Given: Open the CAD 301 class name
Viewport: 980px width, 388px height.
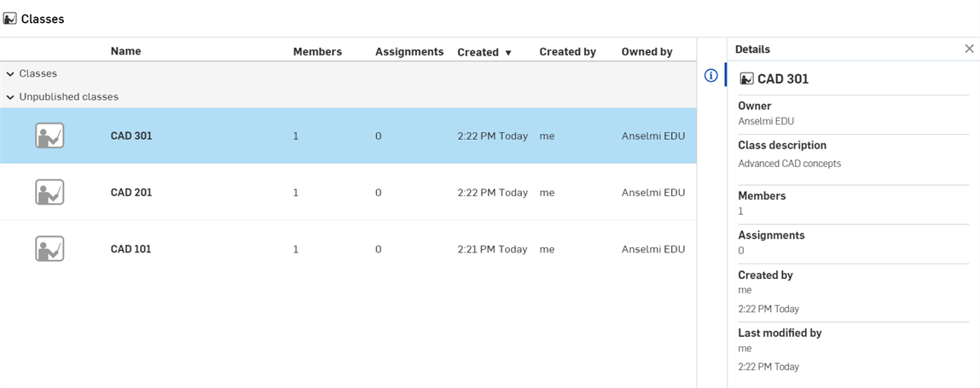Looking at the screenshot, I should tap(131, 136).
